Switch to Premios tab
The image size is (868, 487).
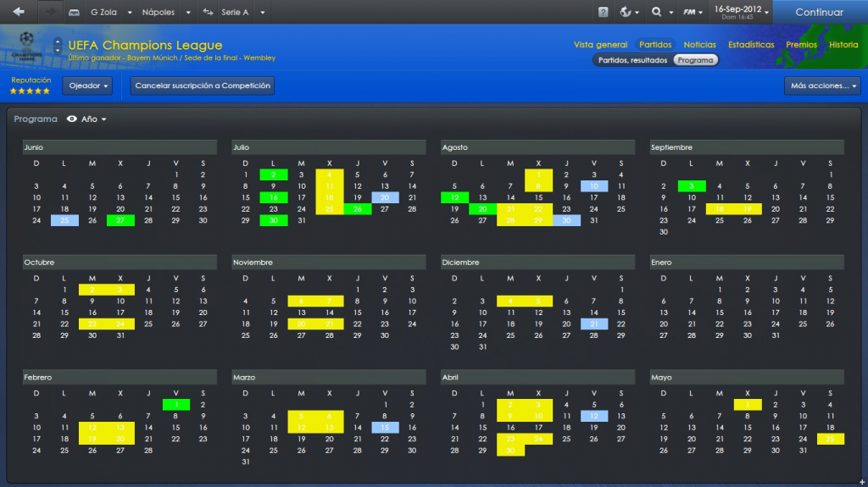point(802,45)
